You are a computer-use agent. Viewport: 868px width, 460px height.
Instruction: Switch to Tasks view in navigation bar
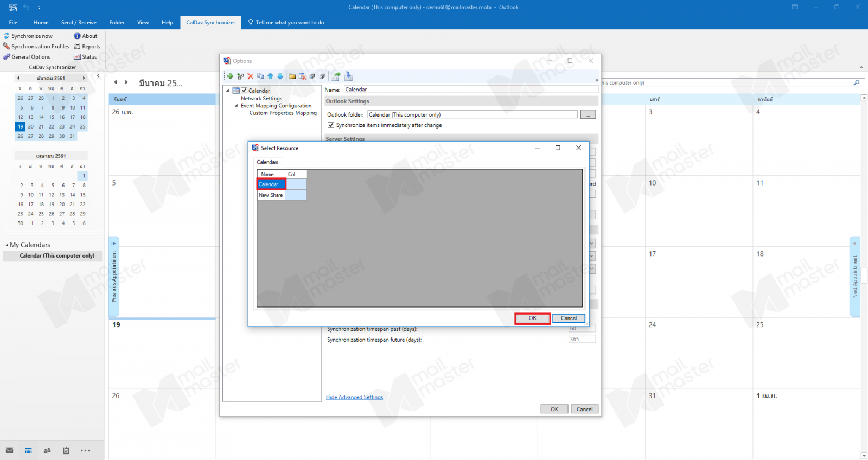pyautogui.click(x=66, y=450)
